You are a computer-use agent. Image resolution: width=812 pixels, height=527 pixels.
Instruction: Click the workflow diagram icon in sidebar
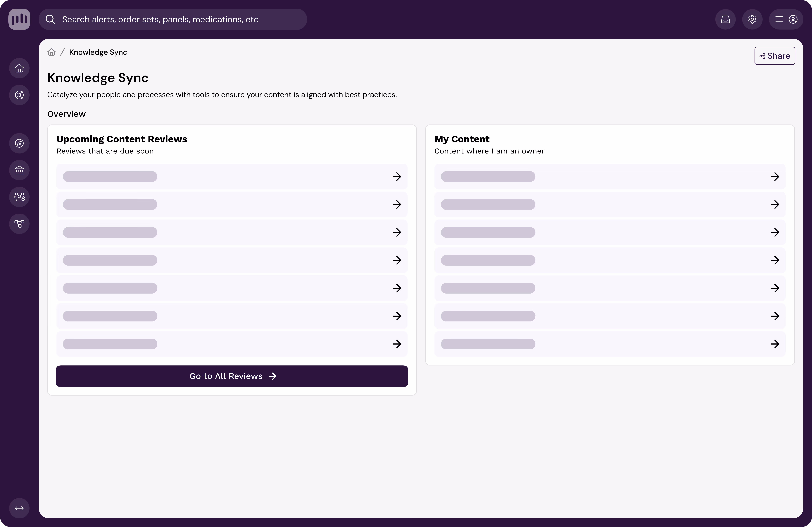point(19,224)
